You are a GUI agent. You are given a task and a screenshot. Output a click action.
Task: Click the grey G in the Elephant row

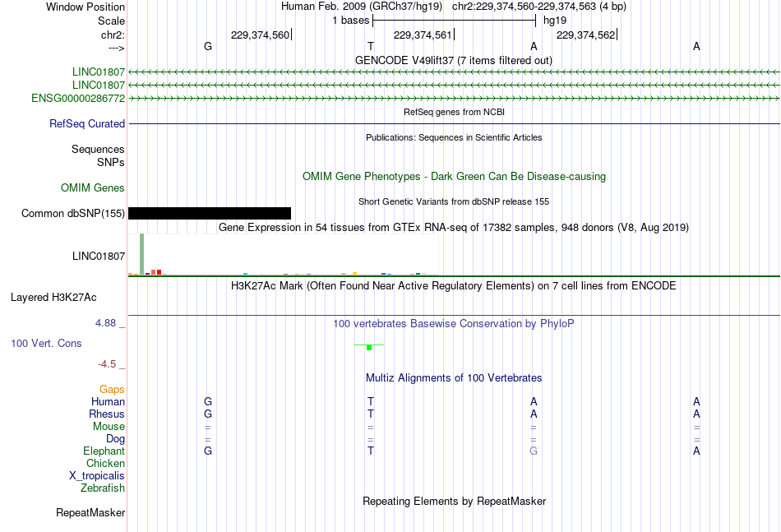pyautogui.click(x=534, y=451)
